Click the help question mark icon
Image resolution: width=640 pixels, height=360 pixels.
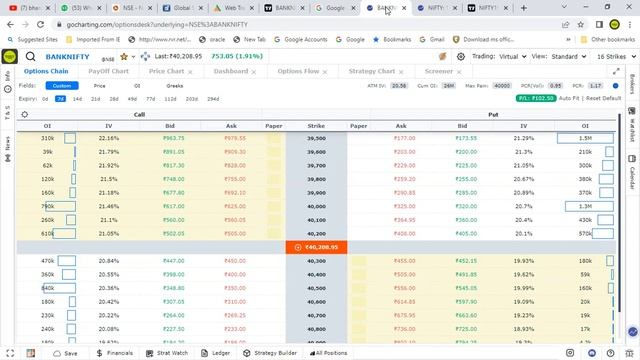point(611,353)
